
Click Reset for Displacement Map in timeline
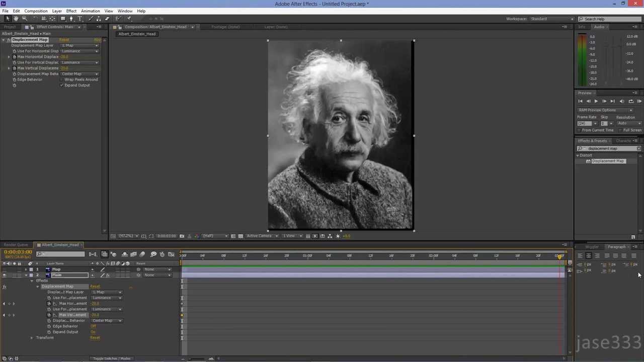click(x=95, y=287)
